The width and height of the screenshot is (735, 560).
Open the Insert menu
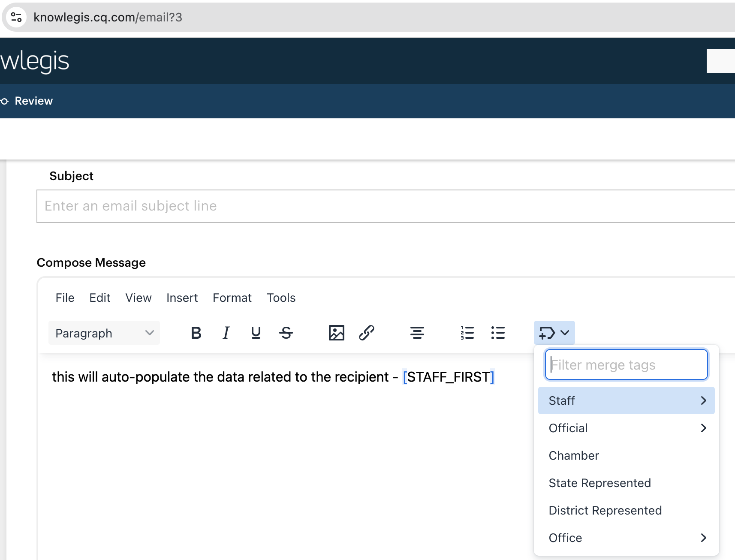click(182, 298)
